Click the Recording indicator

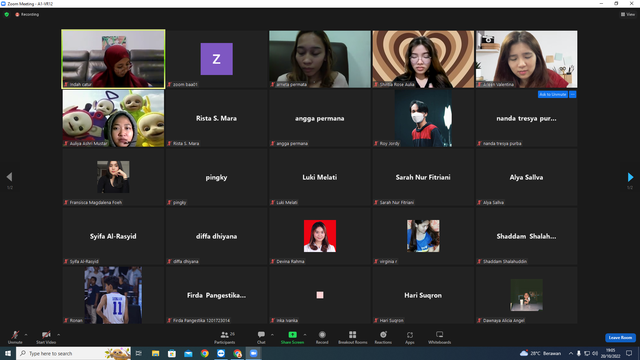[x=27, y=14]
